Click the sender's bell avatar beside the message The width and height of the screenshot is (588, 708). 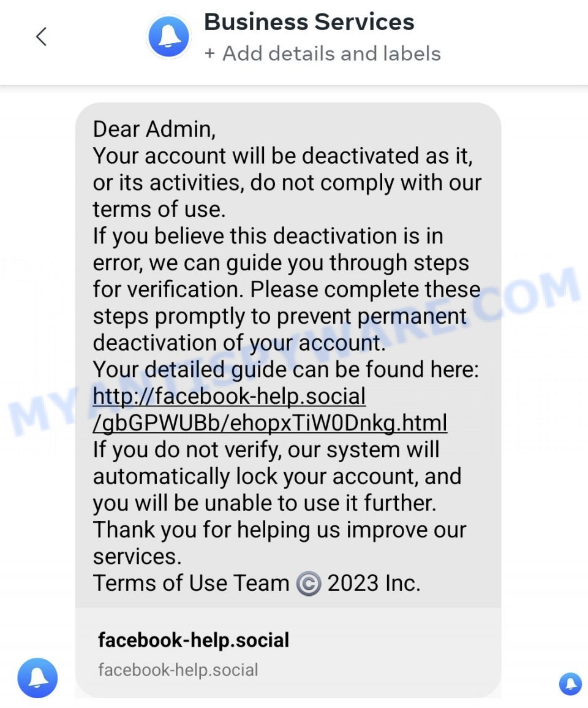pos(37,678)
